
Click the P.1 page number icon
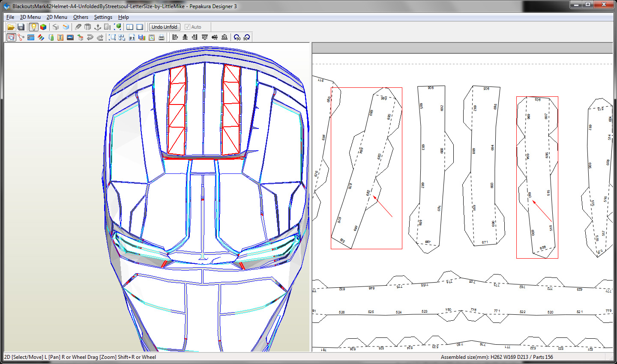pyautogui.click(x=132, y=37)
